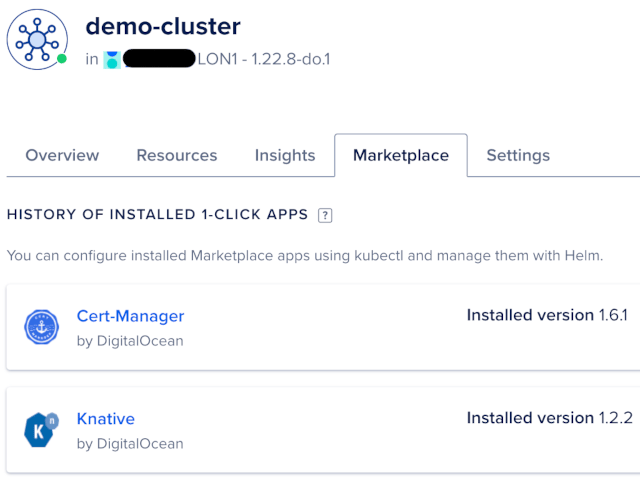The width and height of the screenshot is (640, 478).
Task: Open the Knative app link
Action: pos(106,419)
